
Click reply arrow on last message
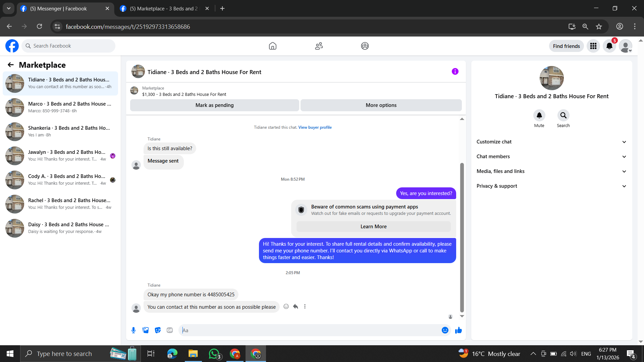tap(296, 306)
